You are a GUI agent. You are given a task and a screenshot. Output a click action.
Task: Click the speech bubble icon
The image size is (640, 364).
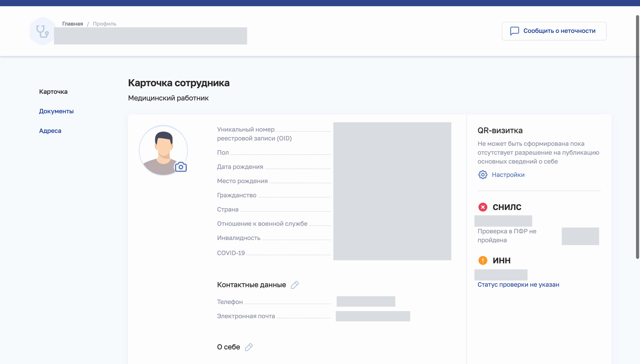click(x=514, y=31)
